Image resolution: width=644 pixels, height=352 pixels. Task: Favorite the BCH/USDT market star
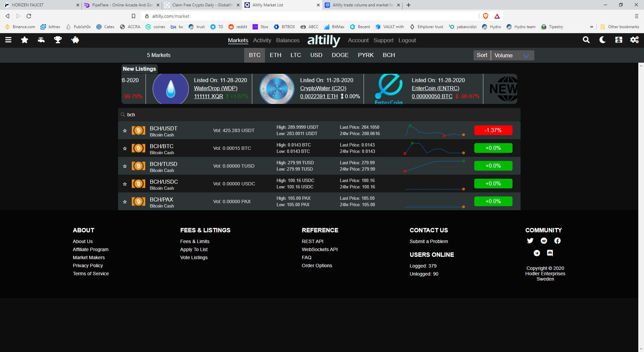click(125, 131)
